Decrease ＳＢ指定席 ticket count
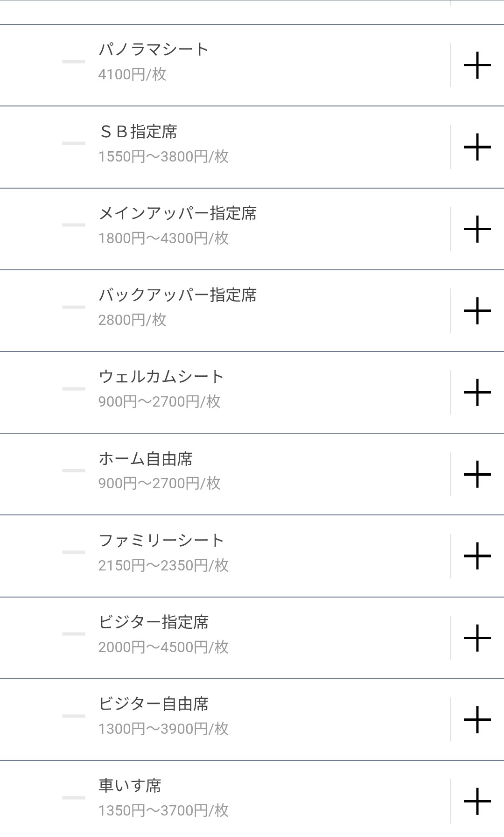 point(74,143)
